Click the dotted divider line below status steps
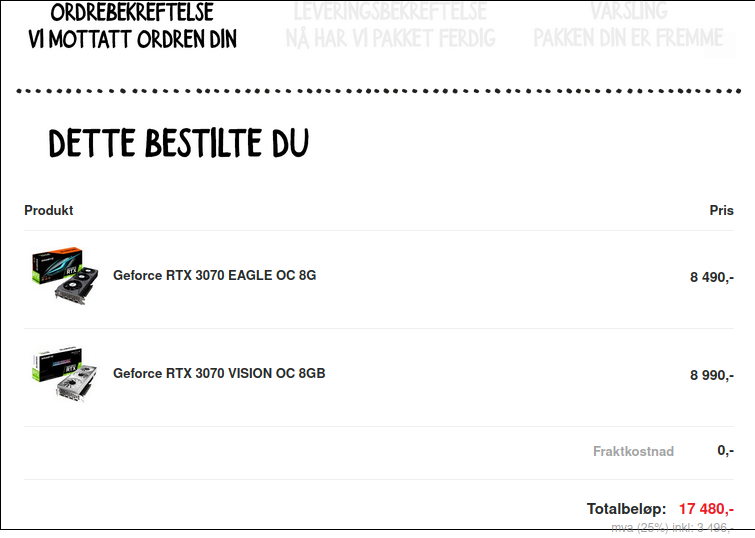The width and height of the screenshot is (755, 538). (x=378, y=91)
